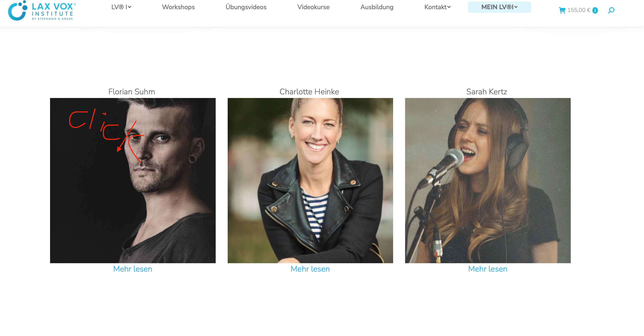Click the cart item count badge

pos(595,10)
